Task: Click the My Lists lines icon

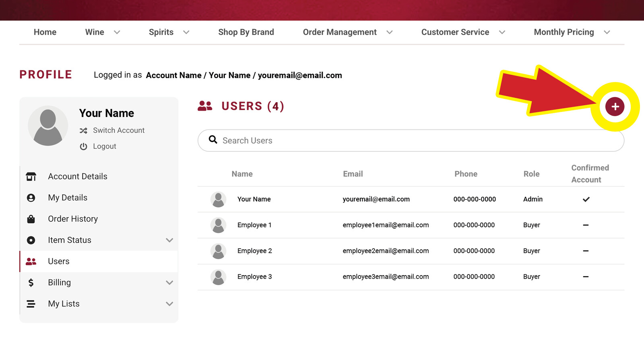Action: pyautogui.click(x=31, y=304)
